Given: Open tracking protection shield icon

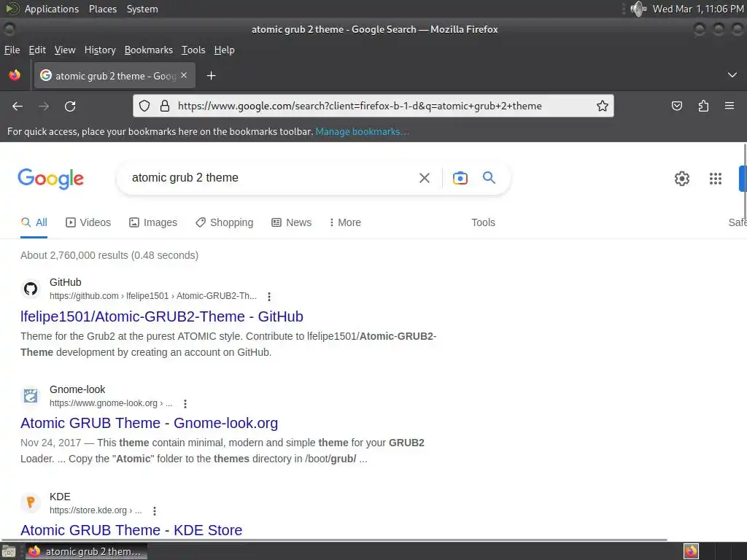Looking at the screenshot, I should tap(144, 106).
